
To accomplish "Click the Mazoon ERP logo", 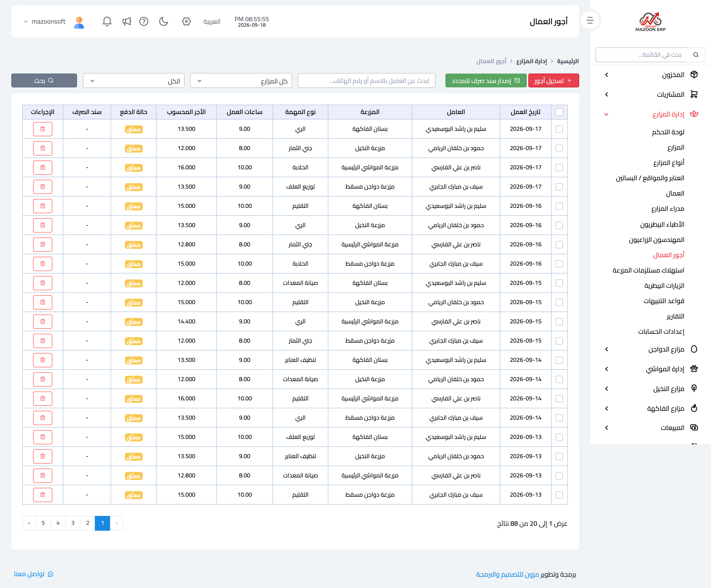I will coord(651,22).
